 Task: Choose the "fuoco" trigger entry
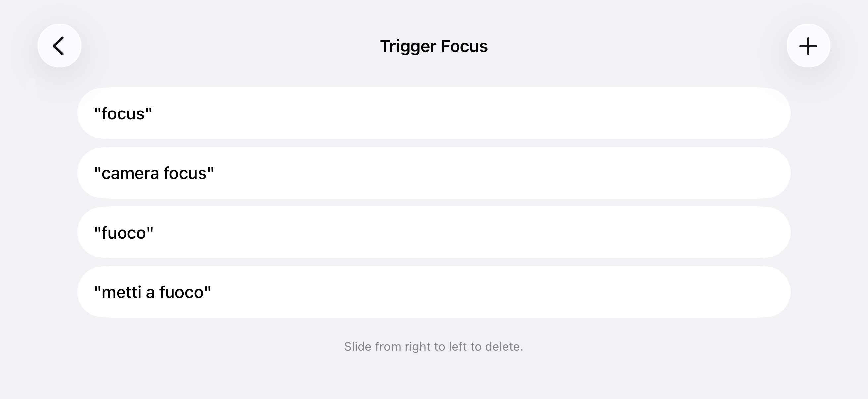point(434,232)
